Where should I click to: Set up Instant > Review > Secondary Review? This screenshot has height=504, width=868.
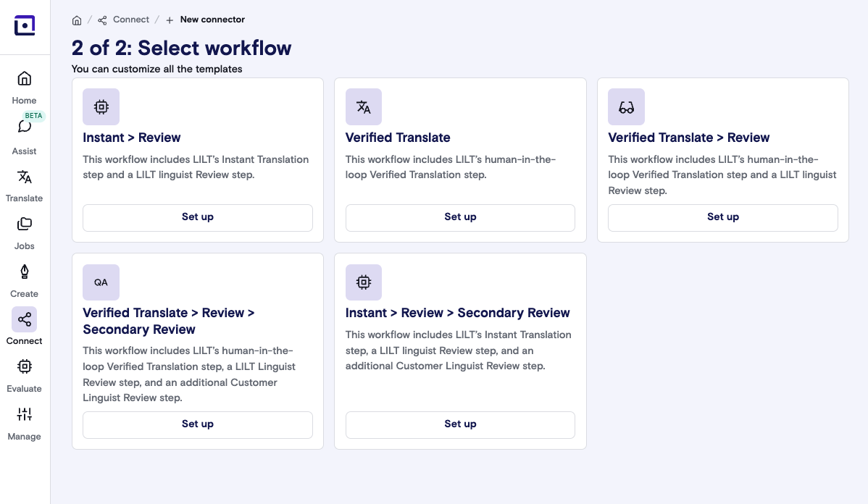point(460,424)
